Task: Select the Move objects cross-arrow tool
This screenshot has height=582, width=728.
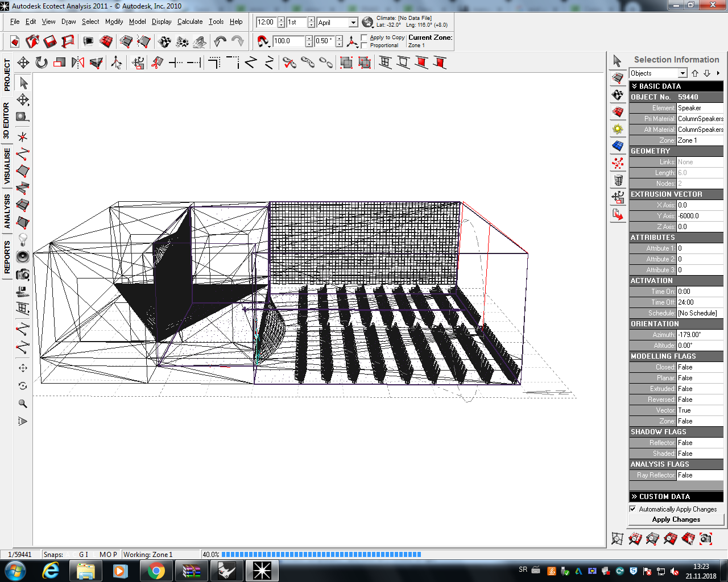Action: 23,63
